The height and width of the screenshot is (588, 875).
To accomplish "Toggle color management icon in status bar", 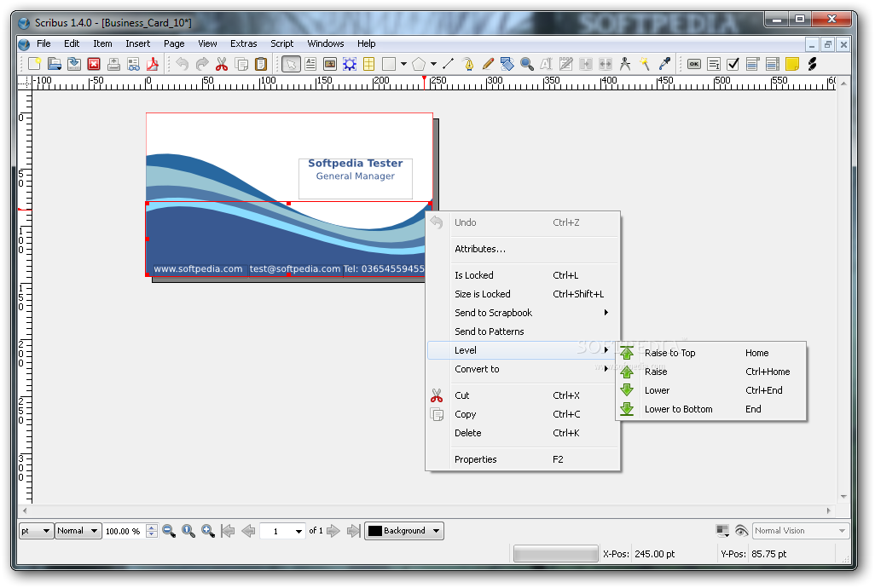I will pyautogui.click(x=722, y=531).
